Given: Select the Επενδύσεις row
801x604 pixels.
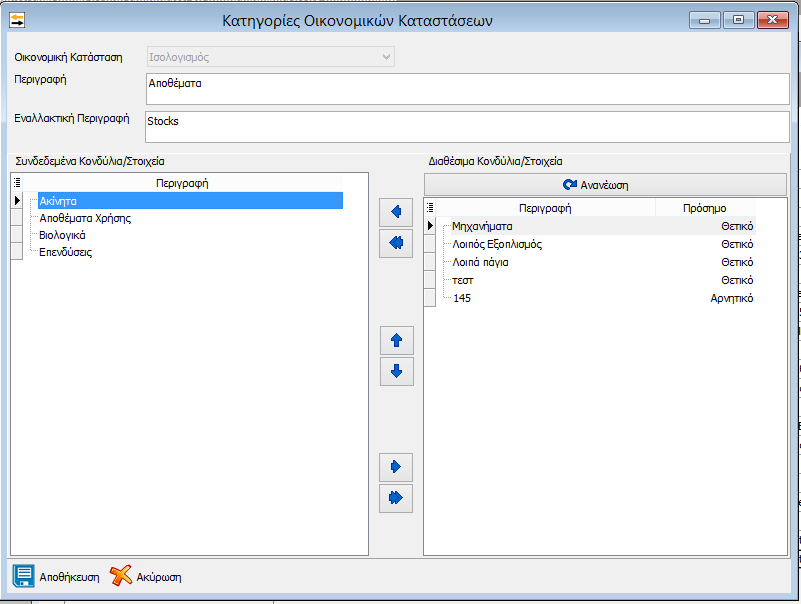Looking at the screenshot, I should (190, 252).
